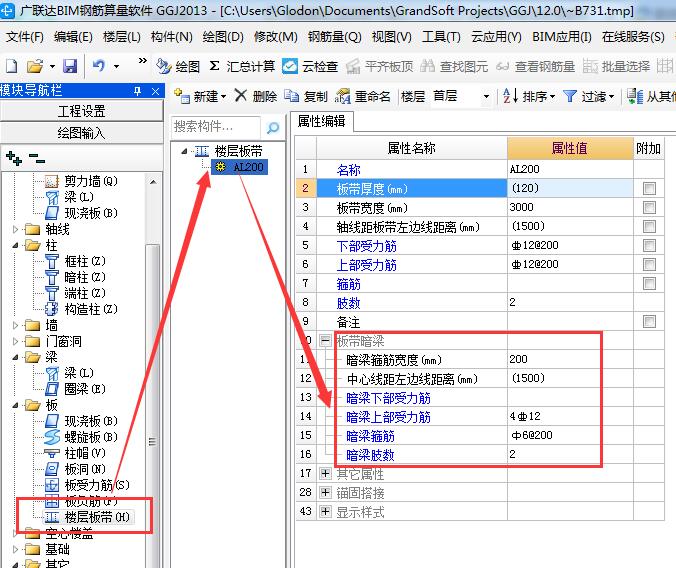Click 平齐板顶 toolbar item
The height and width of the screenshot is (568, 676).
pyautogui.click(x=380, y=66)
